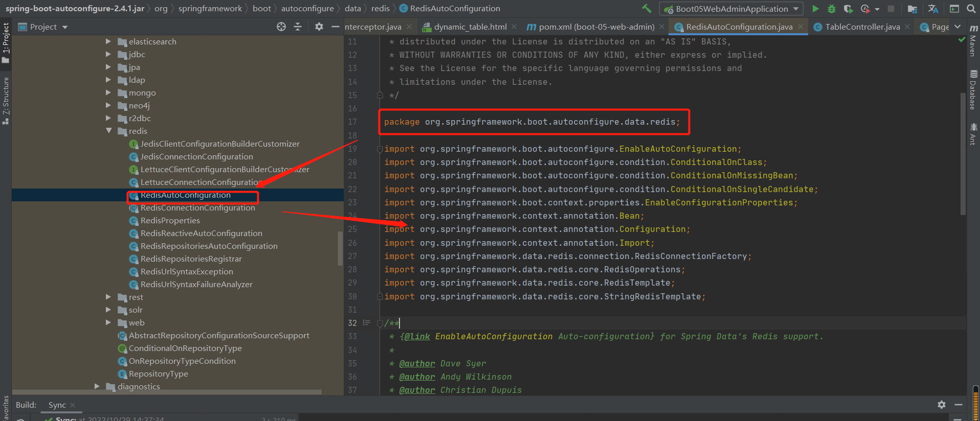Collapse all nodes in the Project panel
This screenshot has width=980, height=421.
tap(298, 27)
